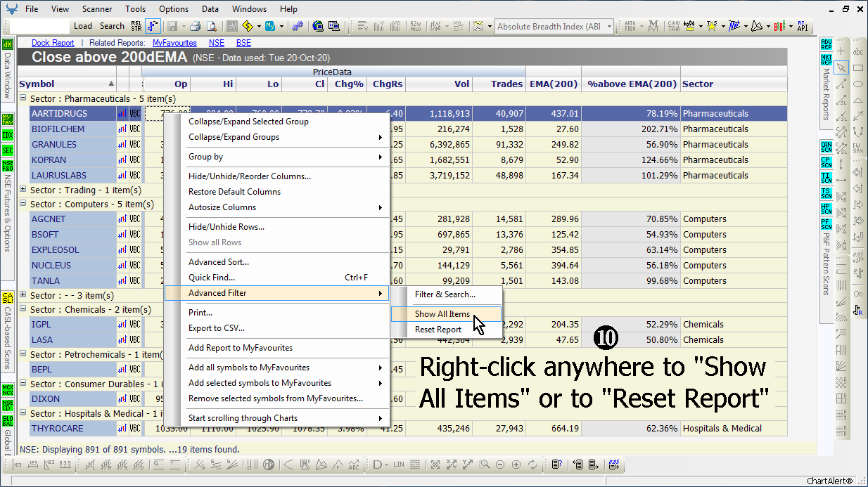The image size is (868, 487).
Task: Click the LIN scale toggle button
Action: click(399, 465)
